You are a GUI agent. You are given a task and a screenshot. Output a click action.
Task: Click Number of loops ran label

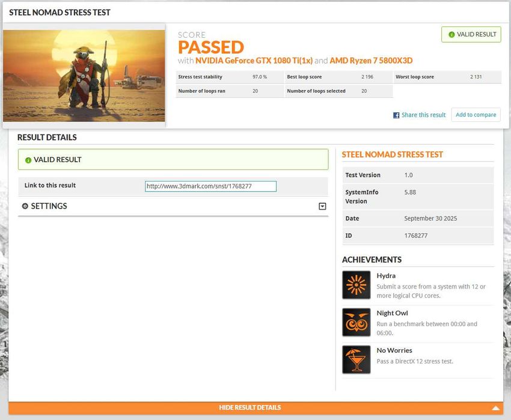click(202, 91)
